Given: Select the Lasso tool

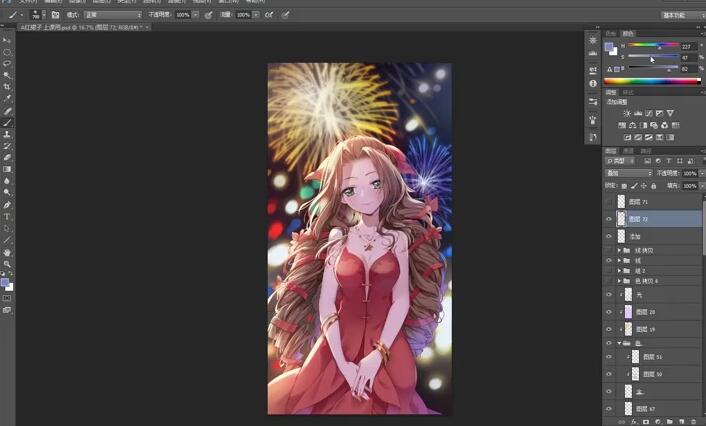Looking at the screenshot, I should coord(7,63).
